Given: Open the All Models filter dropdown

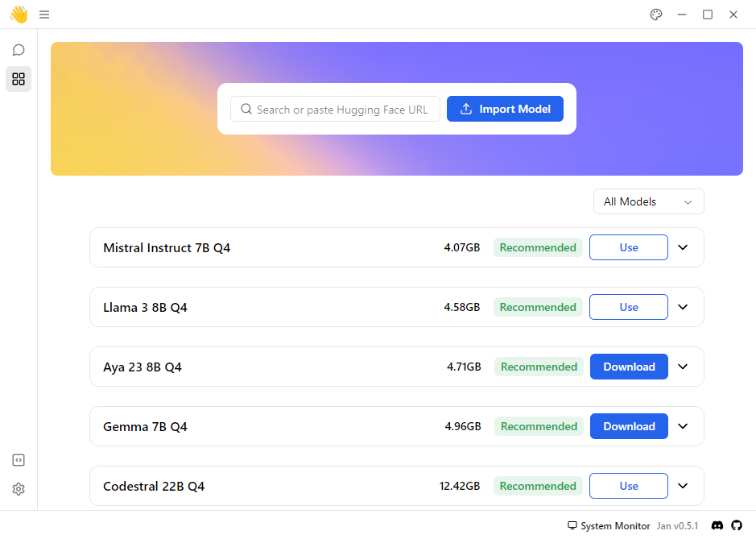Looking at the screenshot, I should [x=648, y=201].
